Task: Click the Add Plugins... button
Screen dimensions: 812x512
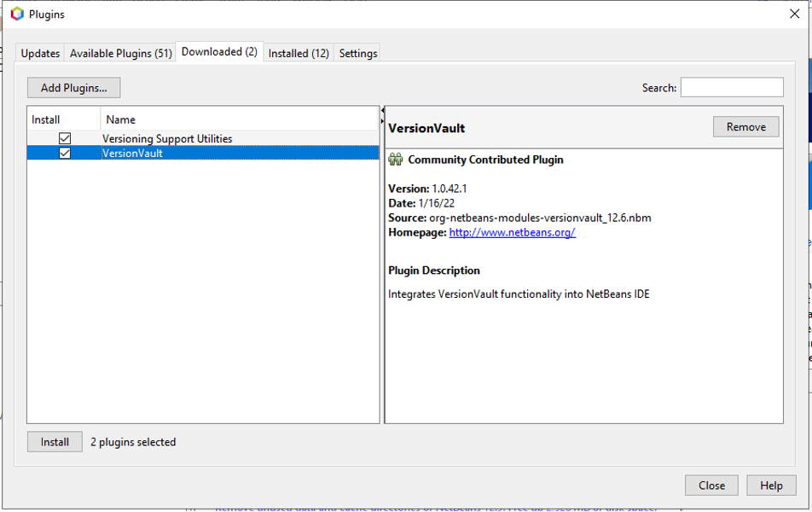Action: [x=74, y=88]
